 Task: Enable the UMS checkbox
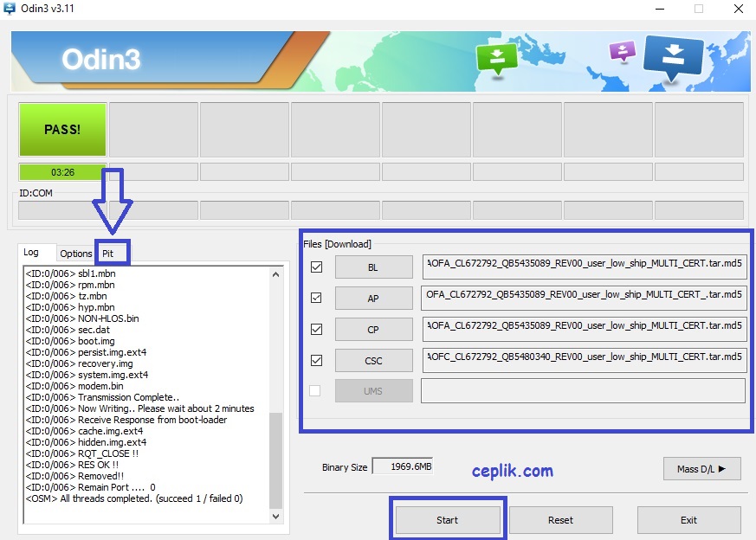click(x=315, y=390)
